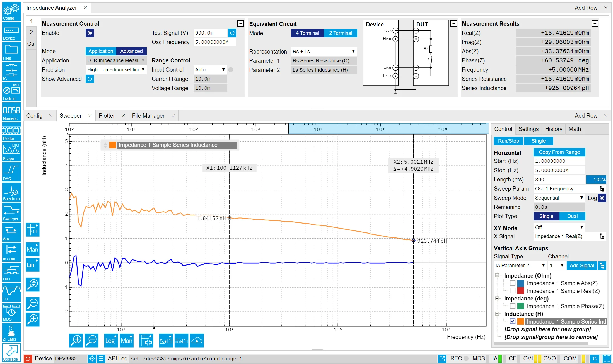Screen dimensions: 613x364
Task: Open the Sweep Mode Sequential dropdown
Action: (559, 198)
